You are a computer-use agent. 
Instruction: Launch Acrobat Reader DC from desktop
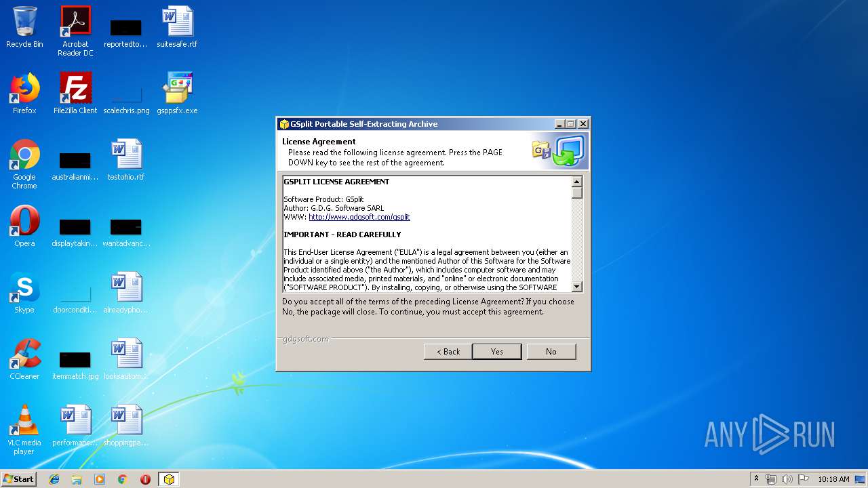[75, 30]
